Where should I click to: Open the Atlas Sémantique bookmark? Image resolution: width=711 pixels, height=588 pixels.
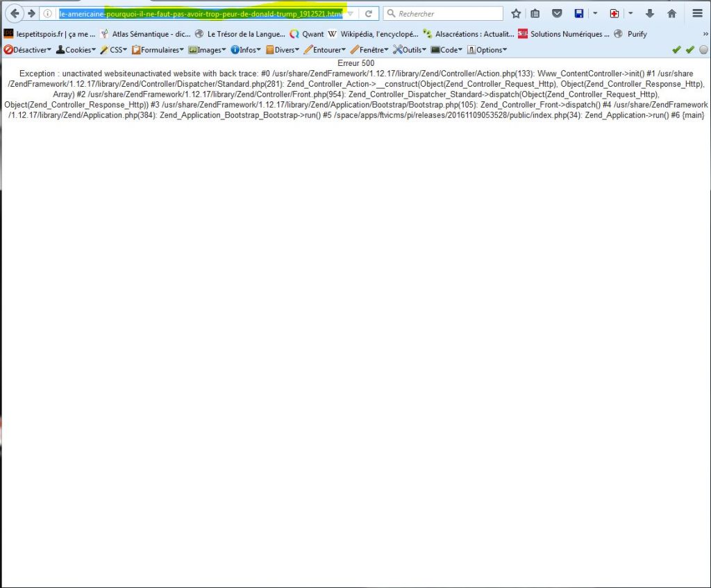146,34
